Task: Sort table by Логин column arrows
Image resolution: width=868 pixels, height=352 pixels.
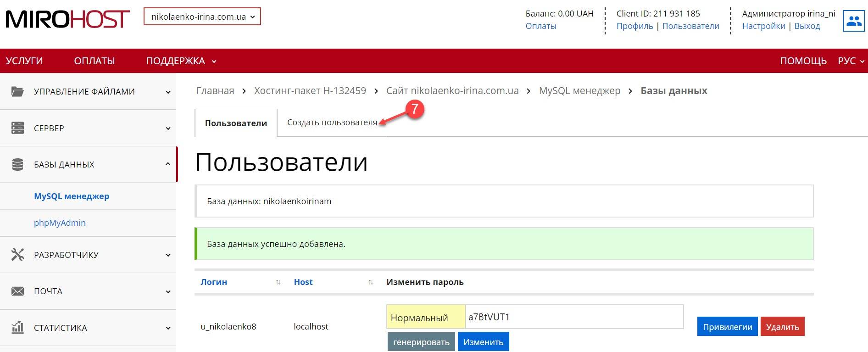Action: point(278,282)
